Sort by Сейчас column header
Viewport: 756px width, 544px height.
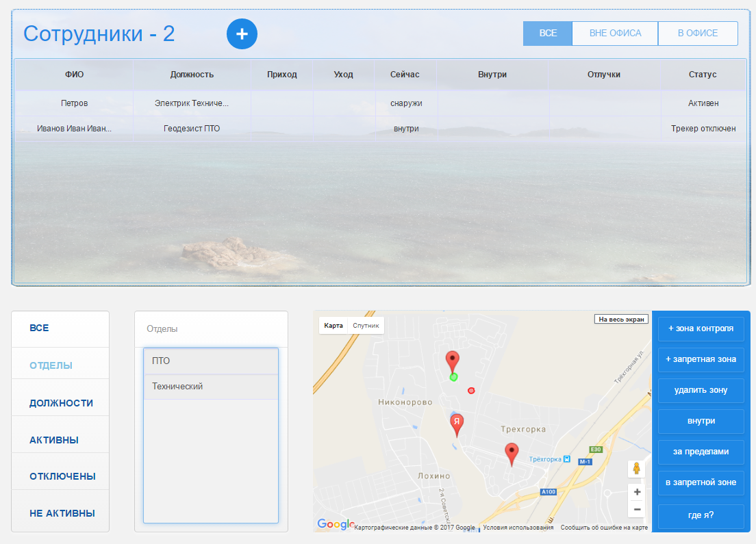pyautogui.click(x=405, y=75)
